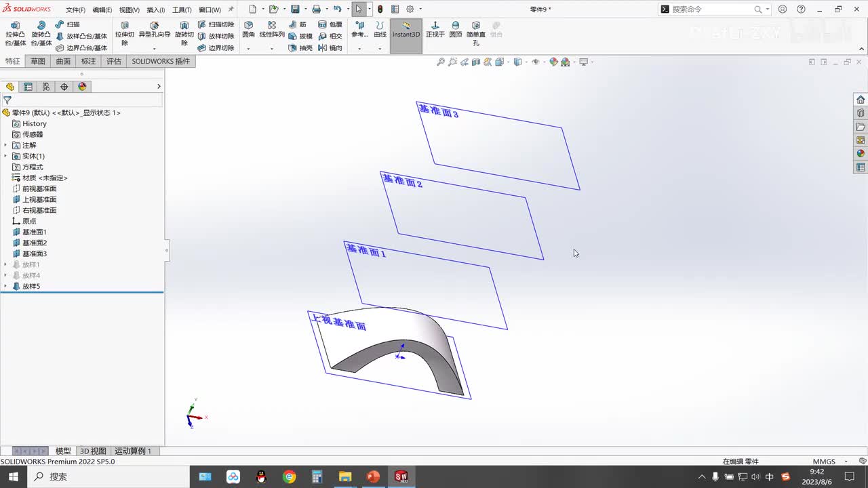Viewport: 868px width, 488px height.
Task: Open the 编辑(E) menu
Action: click(102, 10)
